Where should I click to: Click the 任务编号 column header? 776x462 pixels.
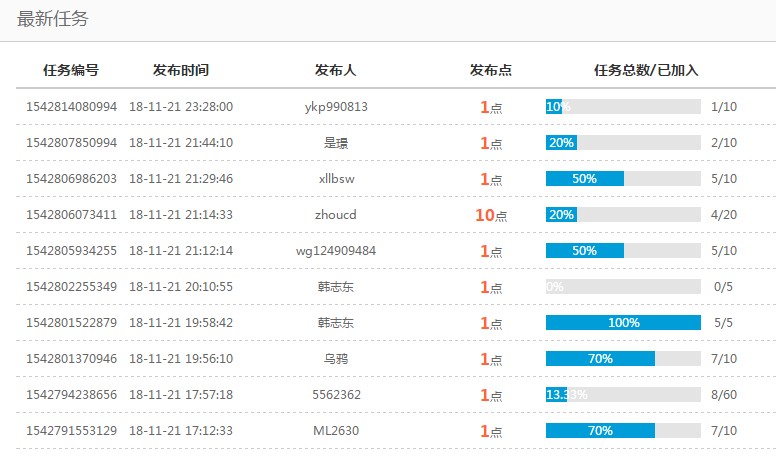click(x=71, y=70)
